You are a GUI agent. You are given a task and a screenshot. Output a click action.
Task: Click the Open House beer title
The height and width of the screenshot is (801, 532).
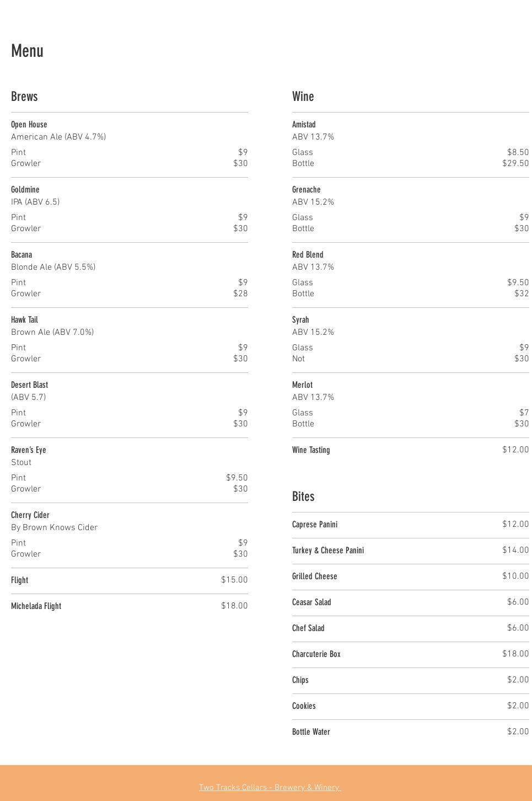click(x=29, y=125)
